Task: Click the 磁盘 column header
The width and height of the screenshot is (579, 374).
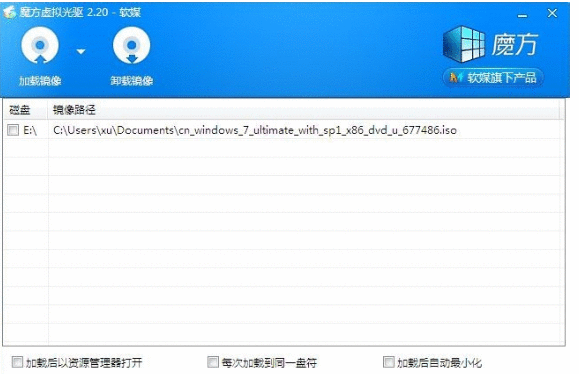Action: [25, 110]
